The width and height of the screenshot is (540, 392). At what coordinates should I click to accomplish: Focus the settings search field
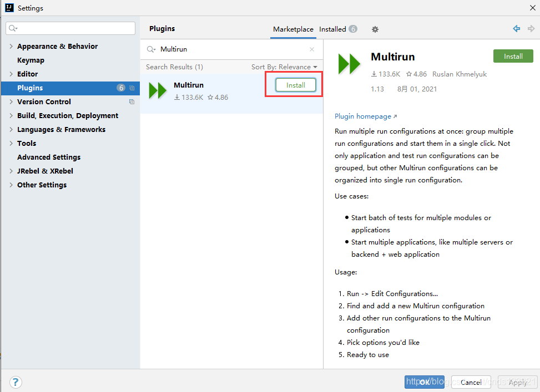click(x=70, y=28)
